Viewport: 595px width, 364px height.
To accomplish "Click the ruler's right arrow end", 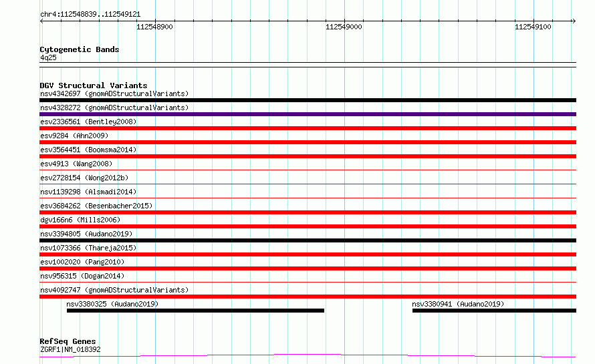I will [x=574, y=21].
